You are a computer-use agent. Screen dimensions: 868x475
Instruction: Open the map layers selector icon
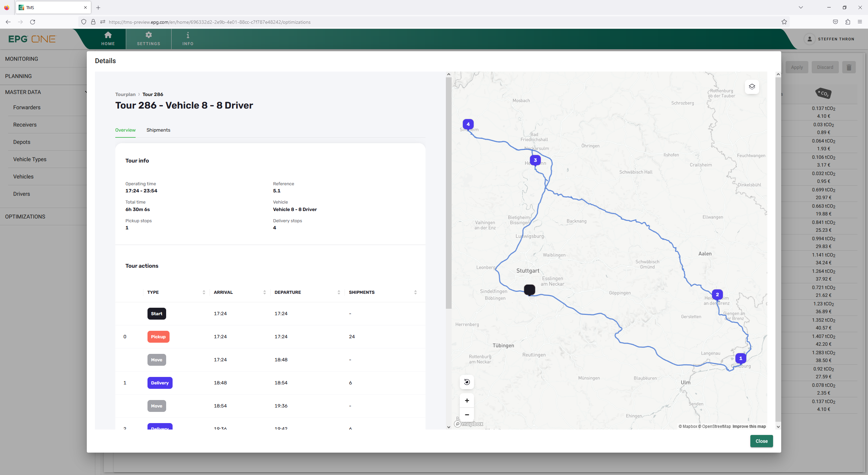752,87
